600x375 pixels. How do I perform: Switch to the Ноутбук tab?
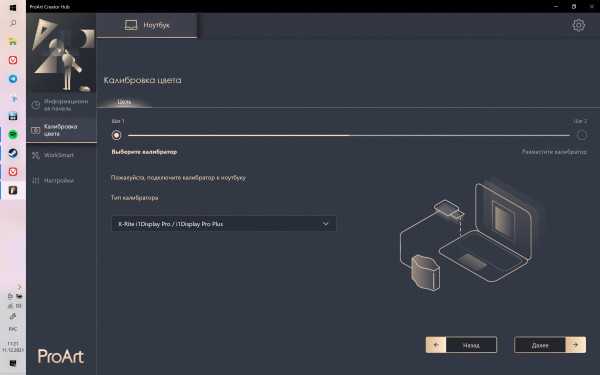pyautogui.click(x=147, y=25)
